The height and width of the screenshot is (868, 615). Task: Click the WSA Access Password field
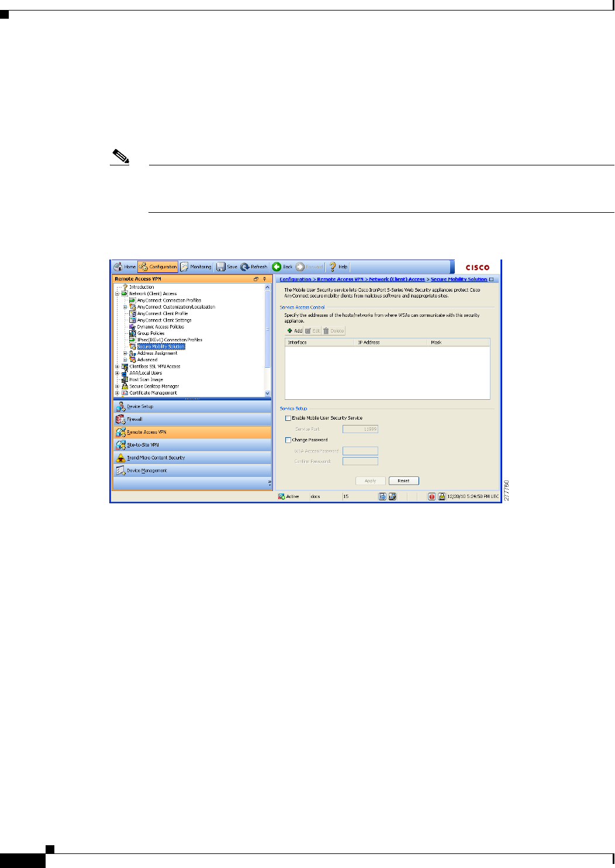point(361,451)
